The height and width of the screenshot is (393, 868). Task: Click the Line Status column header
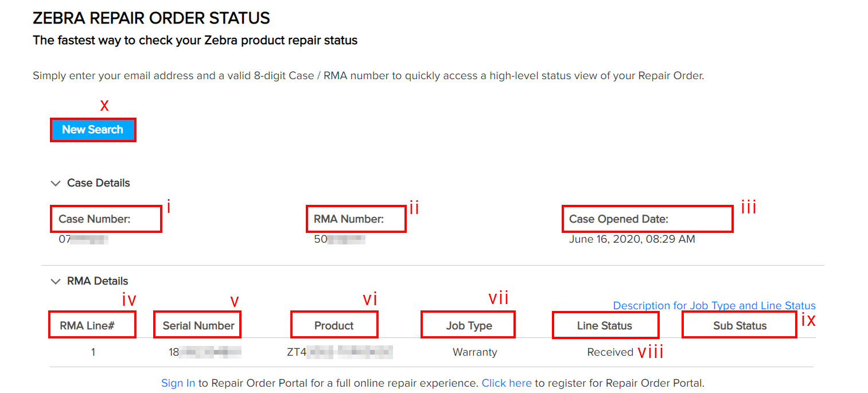(x=605, y=324)
